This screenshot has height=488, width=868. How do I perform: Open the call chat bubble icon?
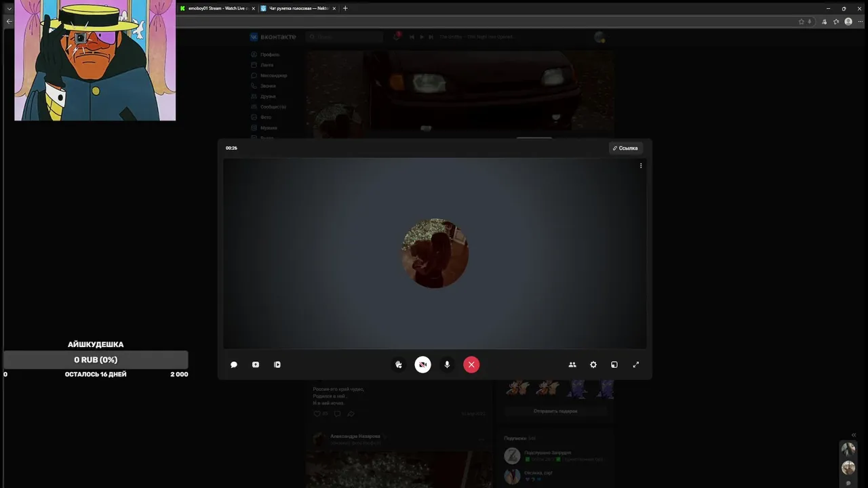pos(234,365)
